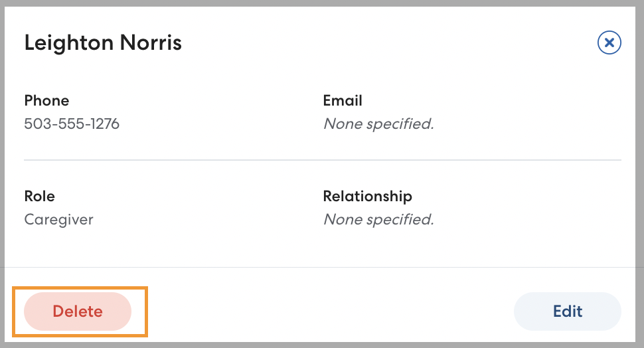
Task: Click the first name "Leighton" in title
Action: 69,43
